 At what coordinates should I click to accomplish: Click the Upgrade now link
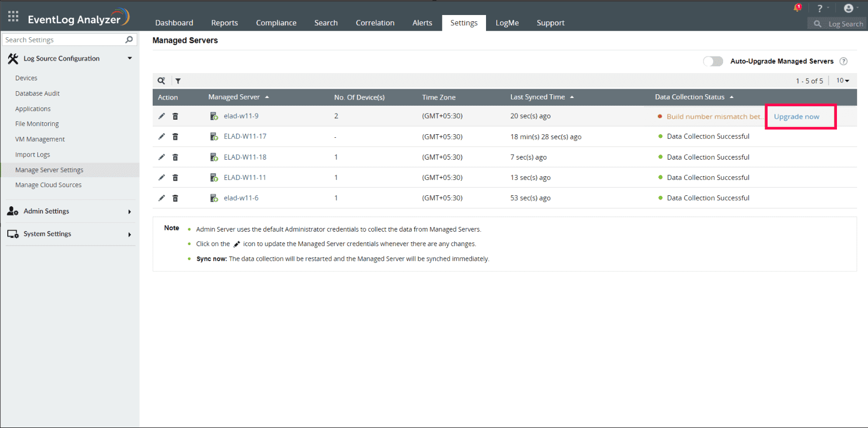[796, 117]
